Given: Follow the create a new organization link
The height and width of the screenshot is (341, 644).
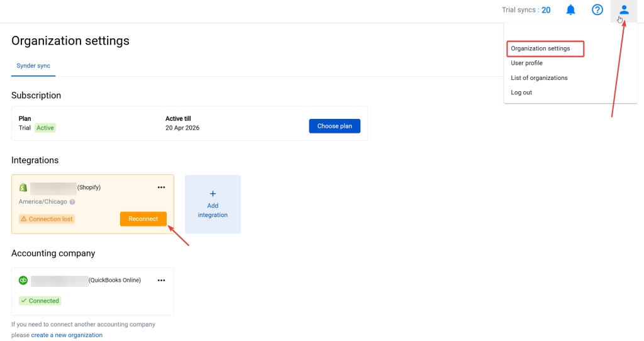Looking at the screenshot, I should click(x=67, y=335).
